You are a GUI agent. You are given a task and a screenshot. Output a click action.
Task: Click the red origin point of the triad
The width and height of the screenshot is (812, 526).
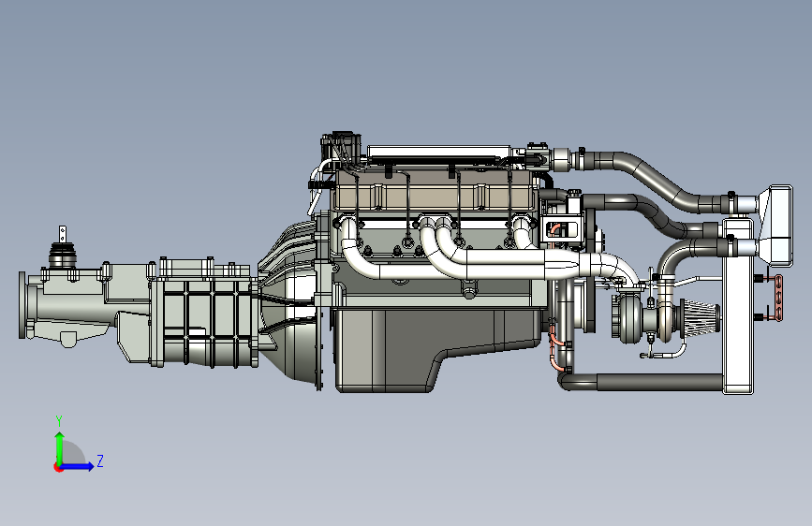pos(58,467)
